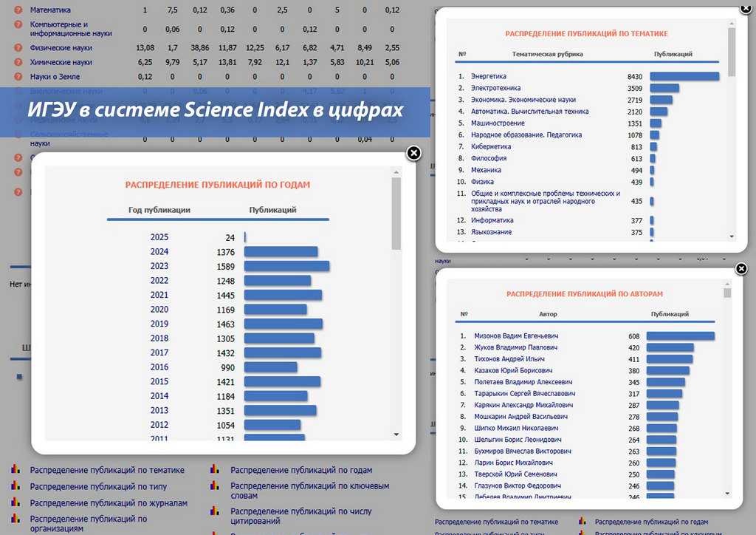Click the help icon next to Химические науки
The height and width of the screenshot is (535, 756).
[18, 62]
